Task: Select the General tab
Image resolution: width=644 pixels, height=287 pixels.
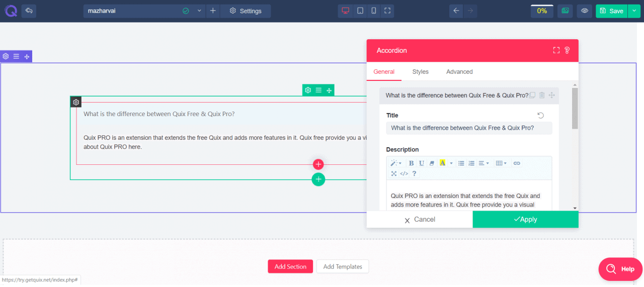Action: point(384,72)
